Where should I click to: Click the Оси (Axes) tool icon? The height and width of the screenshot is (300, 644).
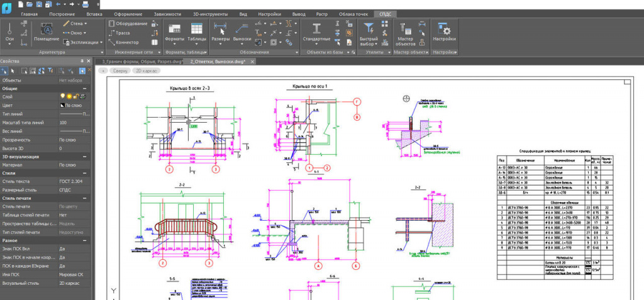pos(10,28)
